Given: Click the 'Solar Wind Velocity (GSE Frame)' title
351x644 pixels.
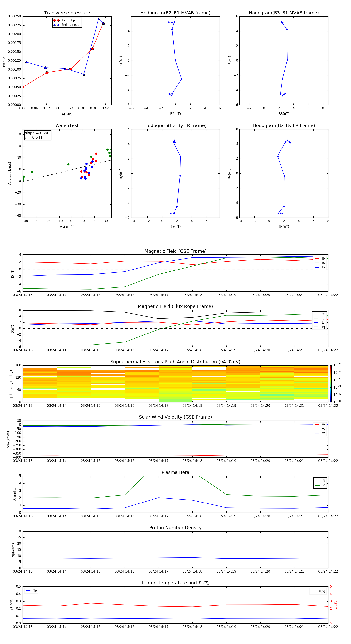Looking at the screenshot, I should tap(175, 417).
